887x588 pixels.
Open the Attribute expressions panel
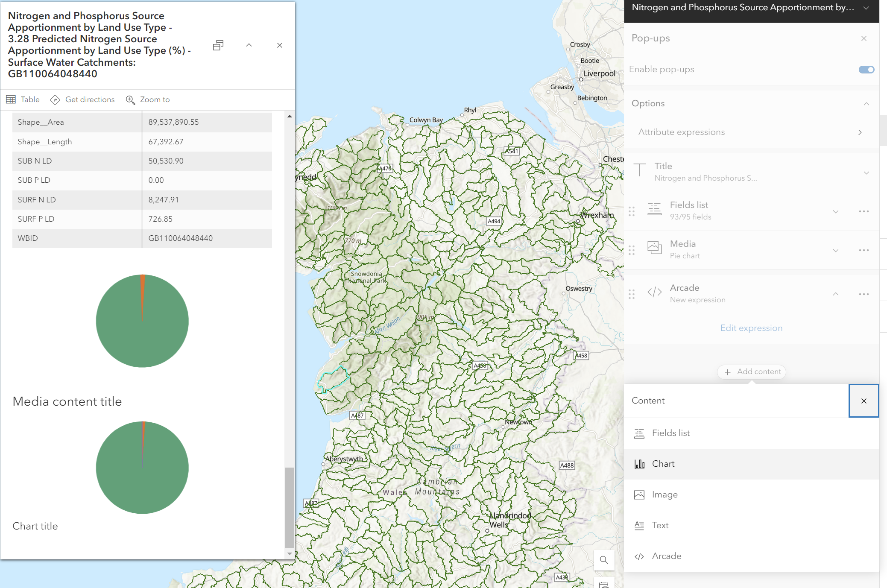860,132
